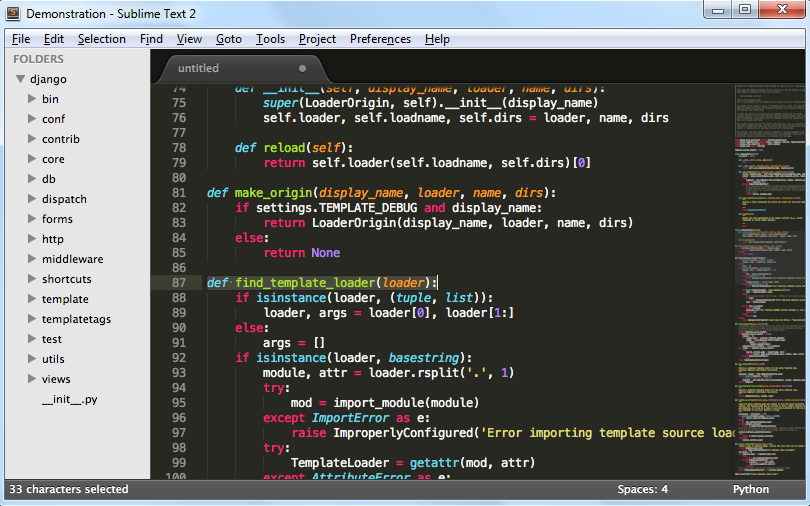Screen dimensions: 810x506
Task: Expand the db folder arrow
Action: tap(32, 179)
